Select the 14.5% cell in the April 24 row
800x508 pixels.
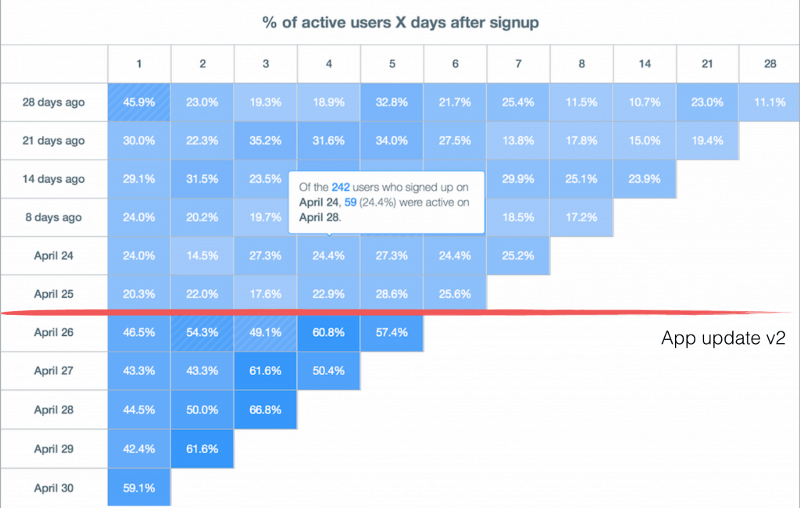coord(202,256)
